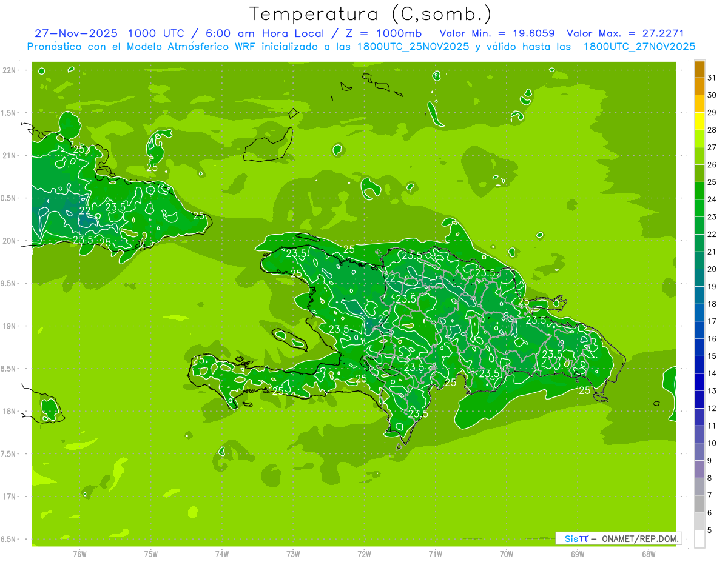This screenshot has height=562, width=728.
Task: Click the 69W longitude axis label
Action: point(578,554)
